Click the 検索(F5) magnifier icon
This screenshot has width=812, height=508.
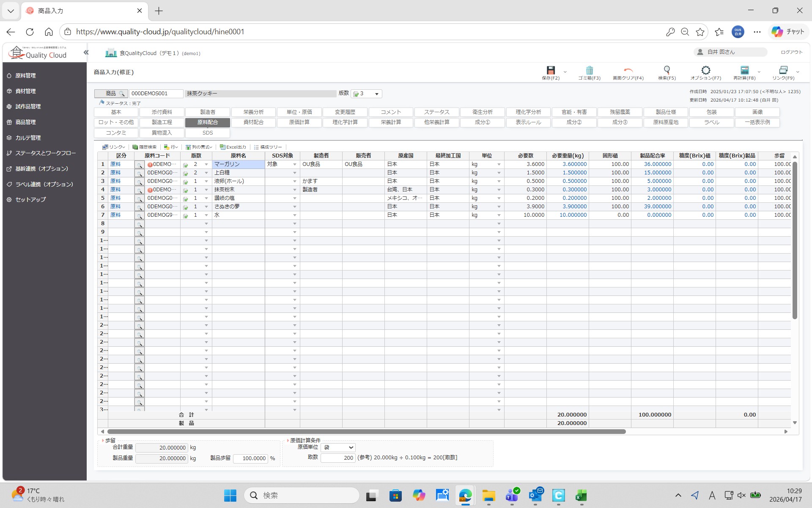pos(667,70)
